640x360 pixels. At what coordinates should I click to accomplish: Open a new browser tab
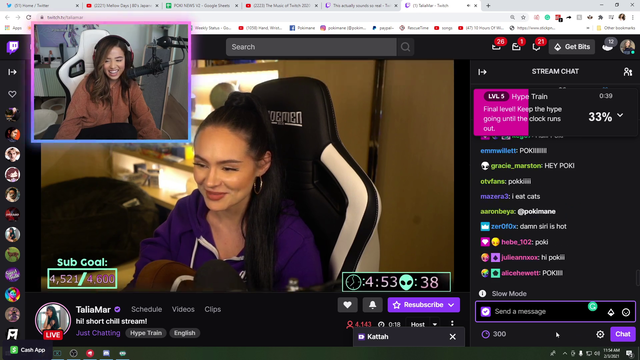pyautogui.click(x=488, y=6)
